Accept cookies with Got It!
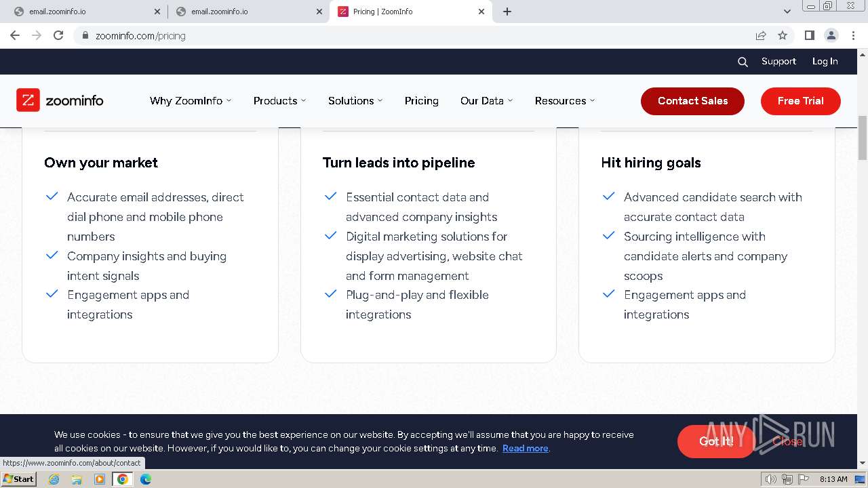 716,441
